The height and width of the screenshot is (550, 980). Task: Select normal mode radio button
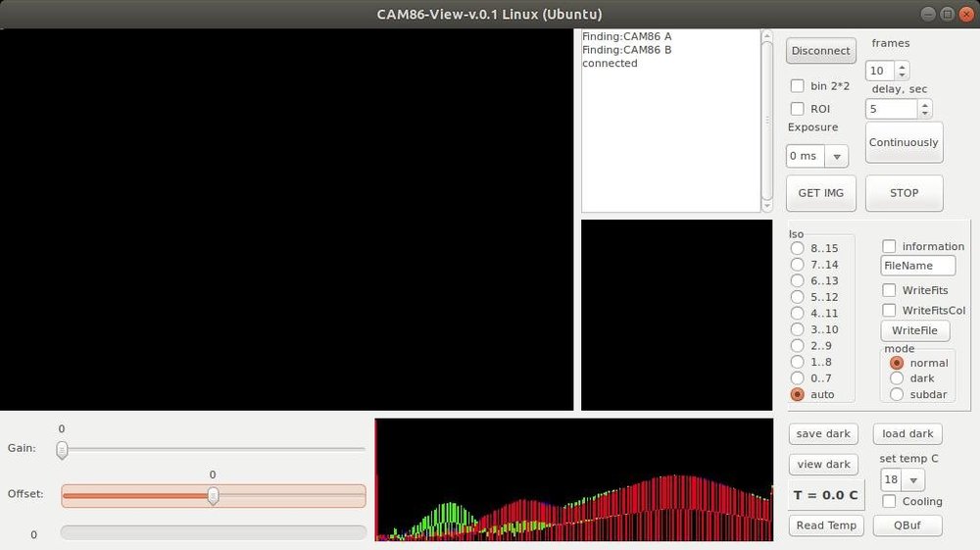(897, 363)
